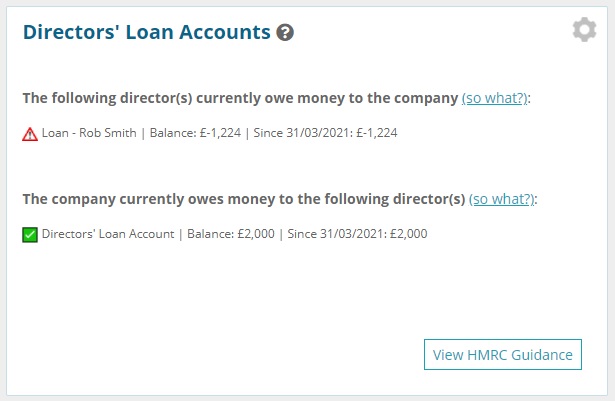Click the pipe separator after "Directors' Loan Account"

[x=181, y=234]
